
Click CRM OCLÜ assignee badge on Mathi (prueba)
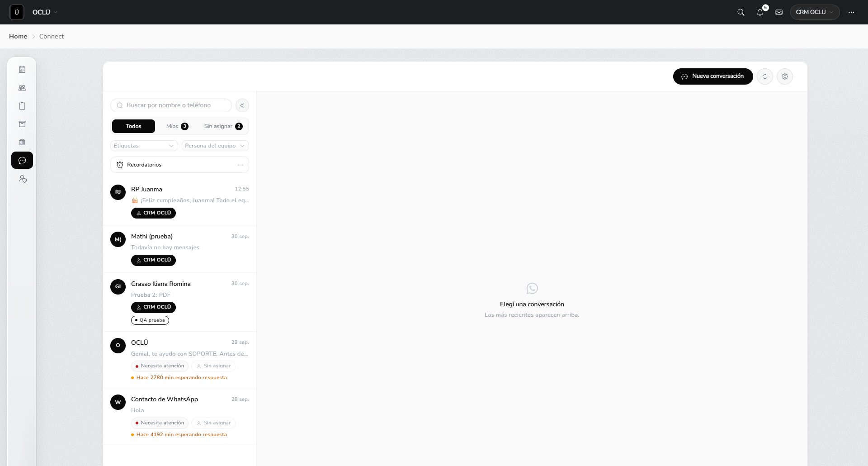[153, 260]
